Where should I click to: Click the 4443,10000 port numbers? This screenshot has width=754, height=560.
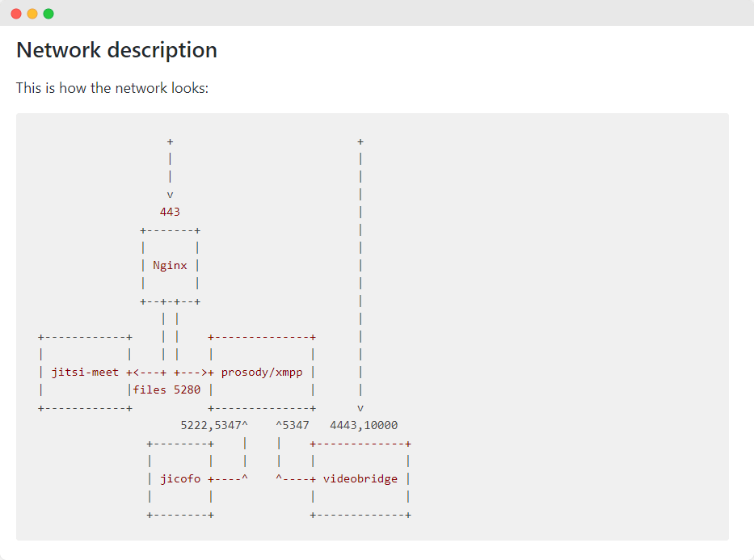tap(364, 425)
